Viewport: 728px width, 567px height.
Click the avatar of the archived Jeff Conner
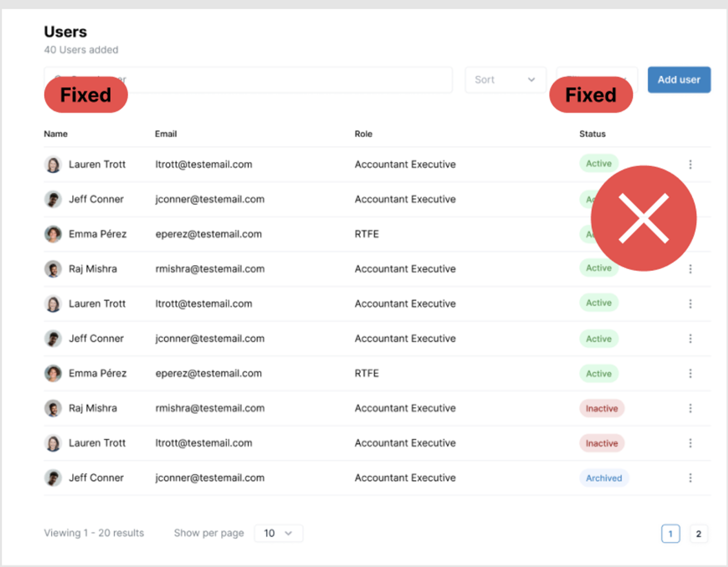point(53,478)
